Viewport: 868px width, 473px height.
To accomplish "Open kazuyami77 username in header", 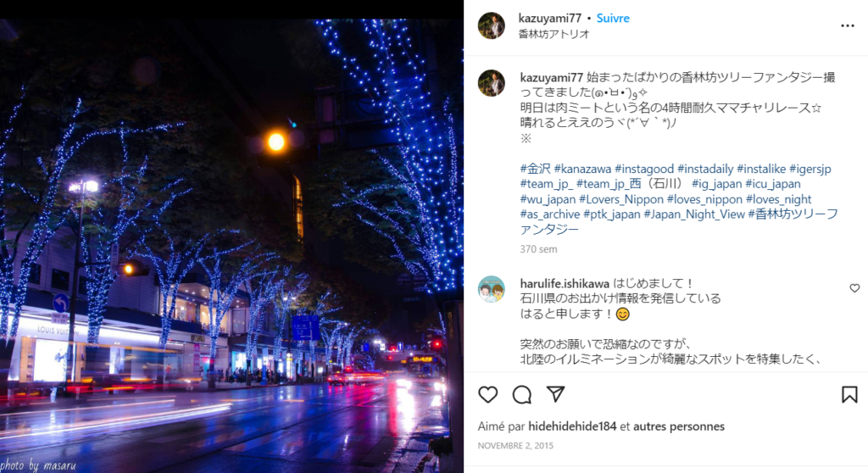I will (549, 19).
